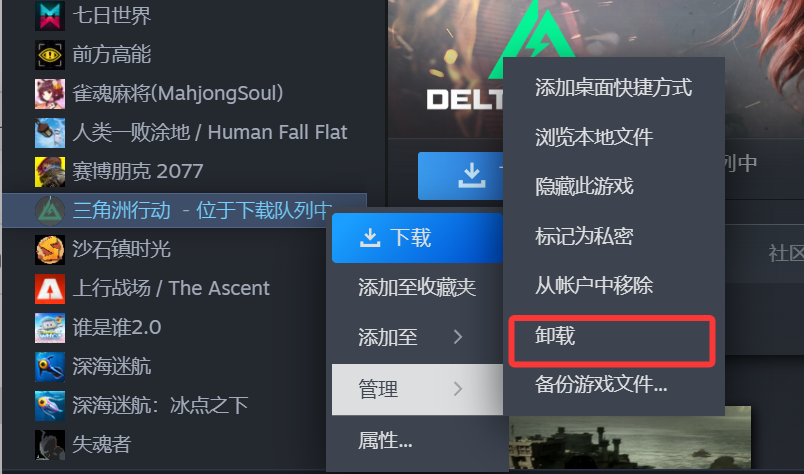804x474 pixels.
Task: Click the 深海迷航 game icon
Action: pos(50,367)
